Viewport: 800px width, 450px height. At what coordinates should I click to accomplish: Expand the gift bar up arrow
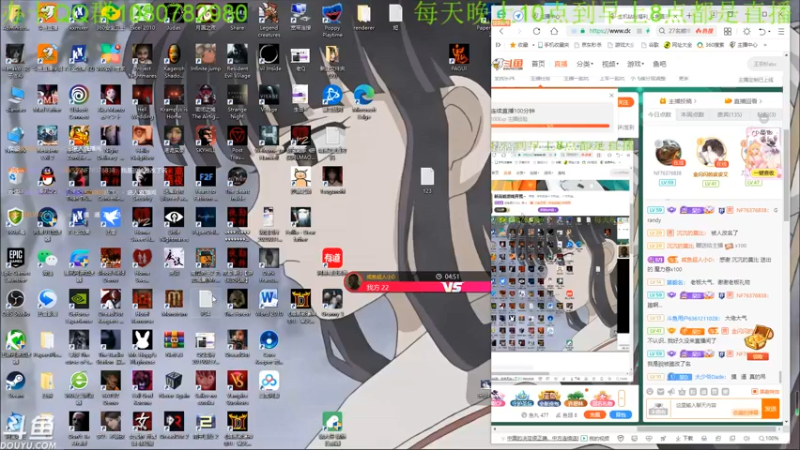coord(621,397)
